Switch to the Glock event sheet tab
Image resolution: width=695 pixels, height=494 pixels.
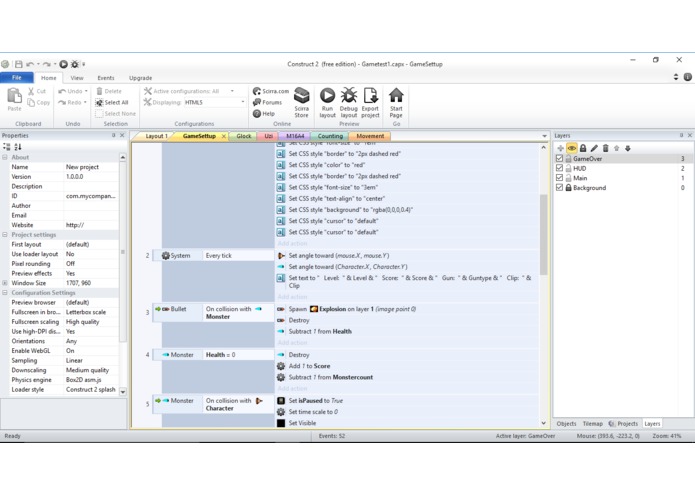pos(244,136)
